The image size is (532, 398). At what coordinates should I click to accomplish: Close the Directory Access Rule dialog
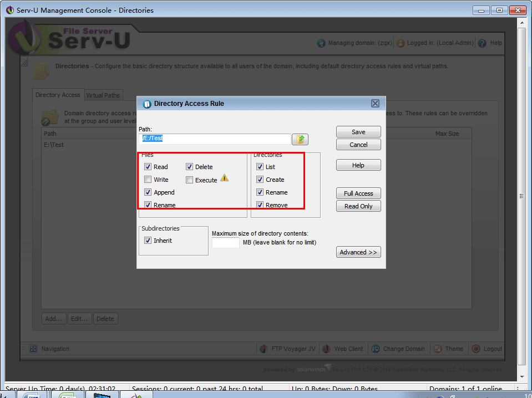click(375, 104)
